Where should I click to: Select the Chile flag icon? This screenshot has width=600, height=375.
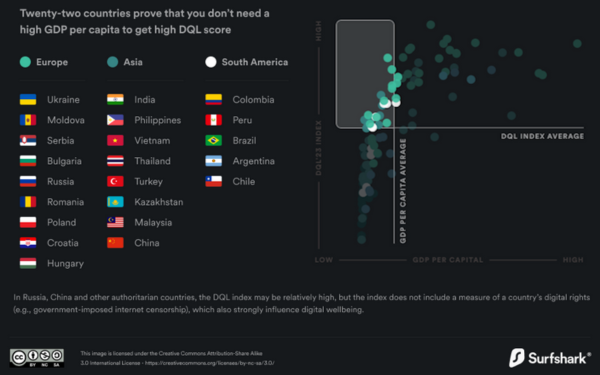point(214,181)
